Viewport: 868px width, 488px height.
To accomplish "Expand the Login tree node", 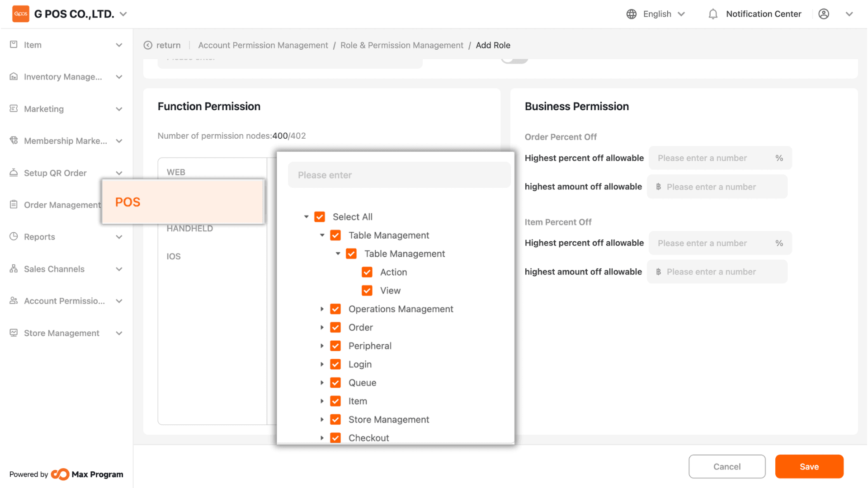I will pos(322,364).
